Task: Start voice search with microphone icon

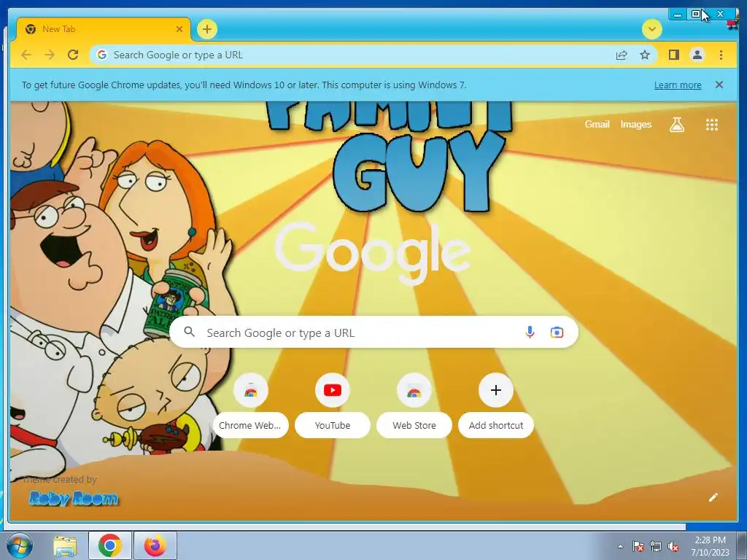Action: 530,332
